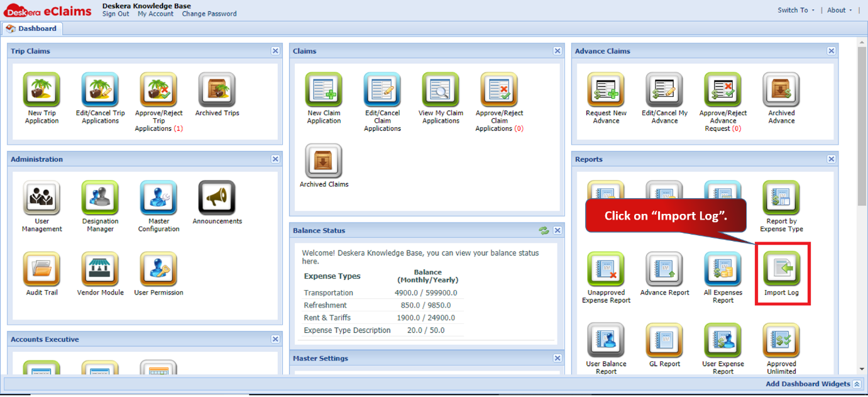Open View My Claim Applications
The width and height of the screenshot is (868, 397).
[x=441, y=90]
